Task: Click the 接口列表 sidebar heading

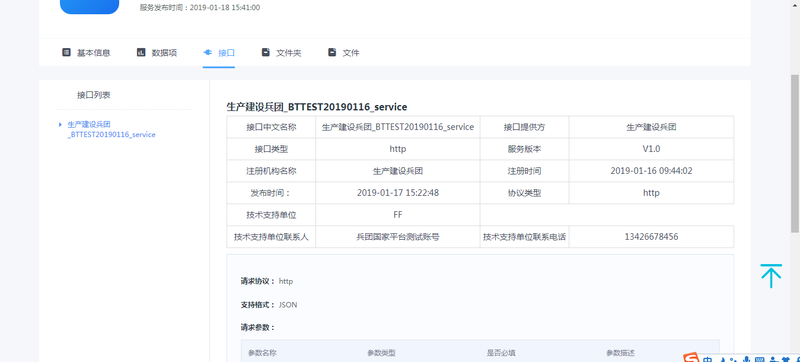Action: [x=94, y=95]
